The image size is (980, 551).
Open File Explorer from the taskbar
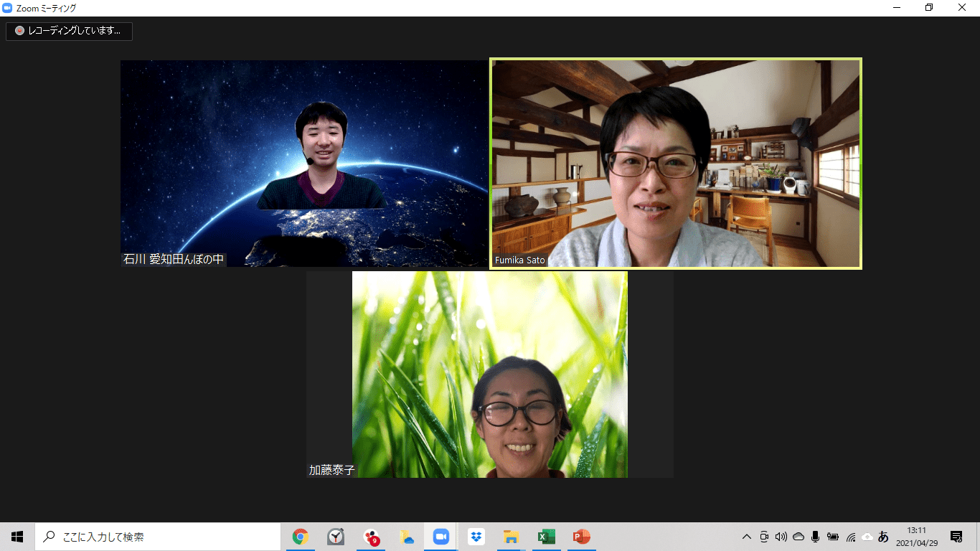pyautogui.click(x=511, y=537)
